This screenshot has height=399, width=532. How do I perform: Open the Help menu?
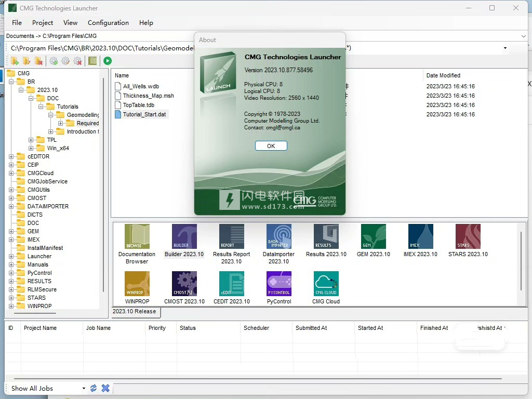point(146,23)
